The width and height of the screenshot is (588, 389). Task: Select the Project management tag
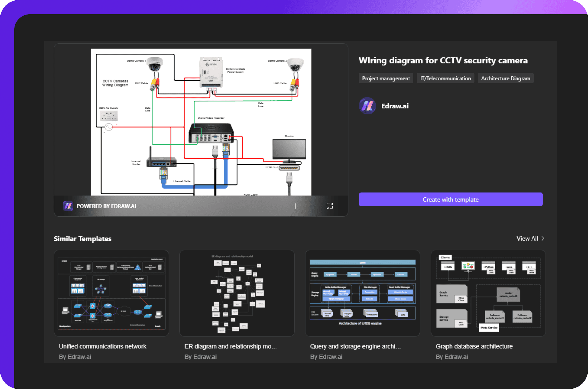coord(386,78)
